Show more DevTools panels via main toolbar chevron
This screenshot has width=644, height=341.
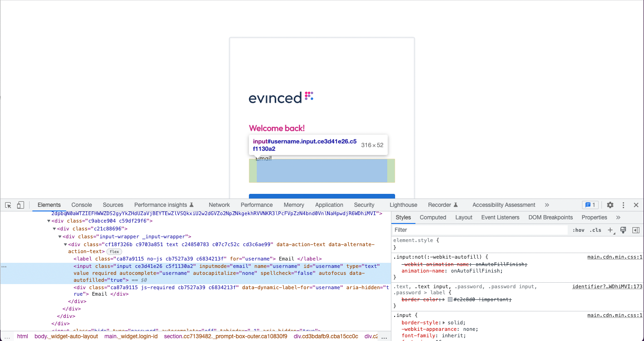(547, 205)
